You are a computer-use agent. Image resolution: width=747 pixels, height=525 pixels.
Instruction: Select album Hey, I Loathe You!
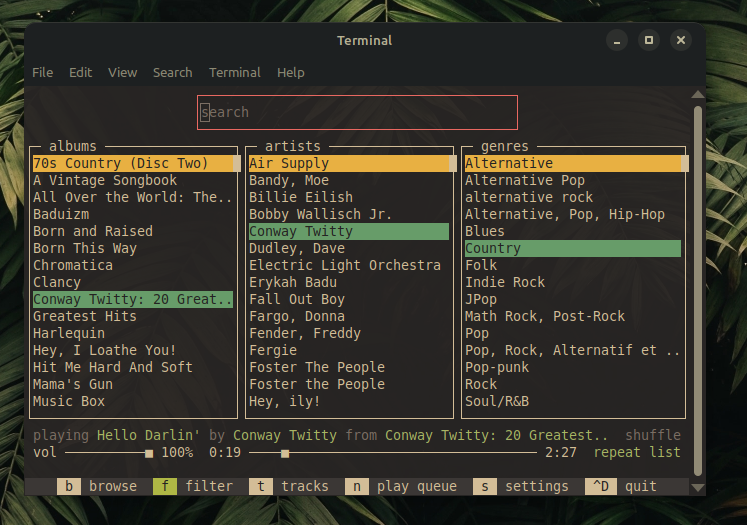point(133,350)
